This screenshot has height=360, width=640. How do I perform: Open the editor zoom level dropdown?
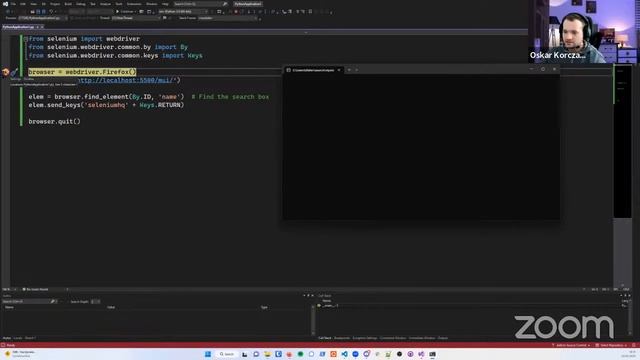(9, 289)
